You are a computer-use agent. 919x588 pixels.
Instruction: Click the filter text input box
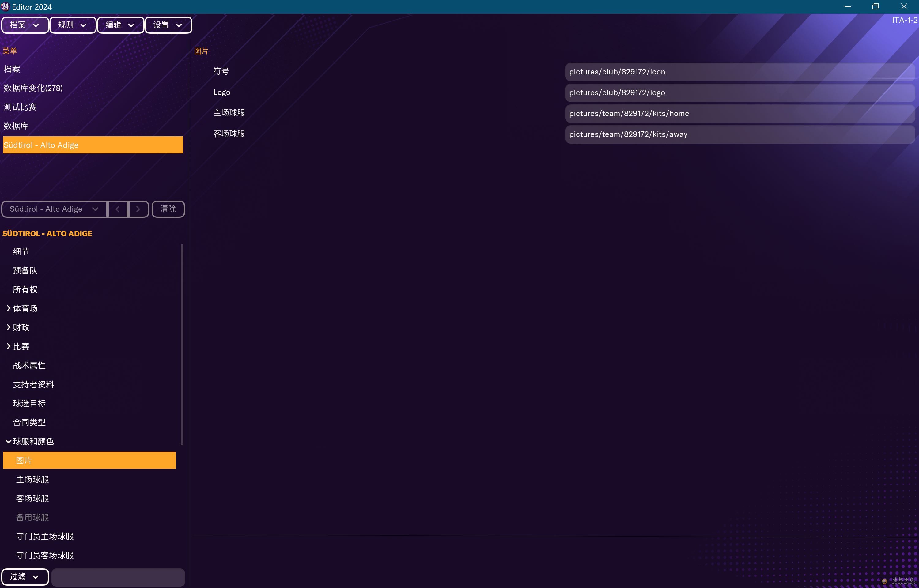(x=118, y=577)
